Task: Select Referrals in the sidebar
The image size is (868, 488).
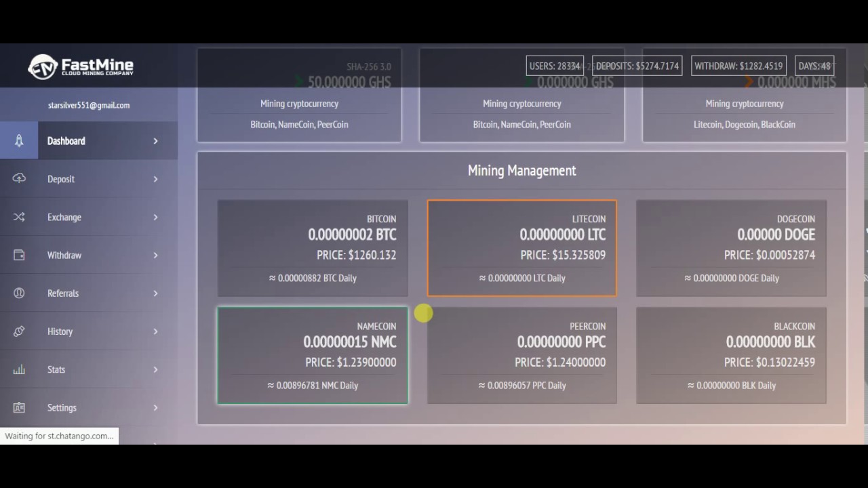Action: pyautogui.click(x=89, y=293)
